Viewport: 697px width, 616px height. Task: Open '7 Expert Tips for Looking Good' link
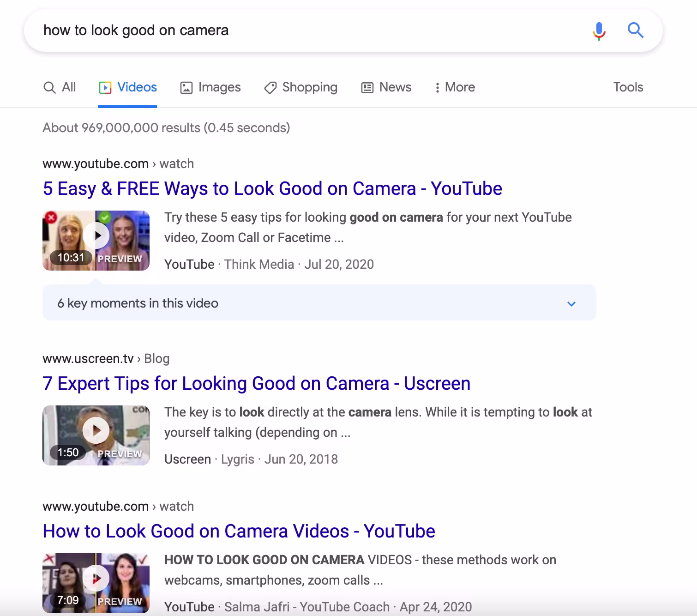tap(257, 384)
